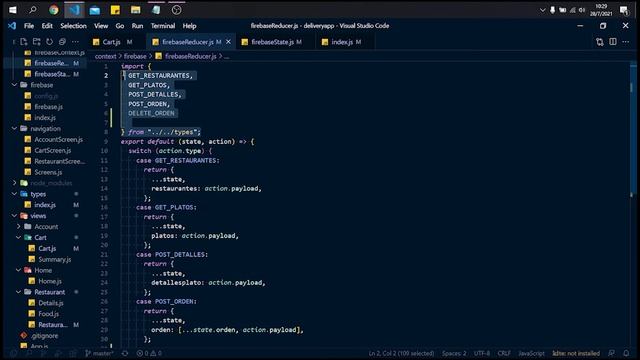
Task: Open Windows Start menu
Action: click(13, 10)
